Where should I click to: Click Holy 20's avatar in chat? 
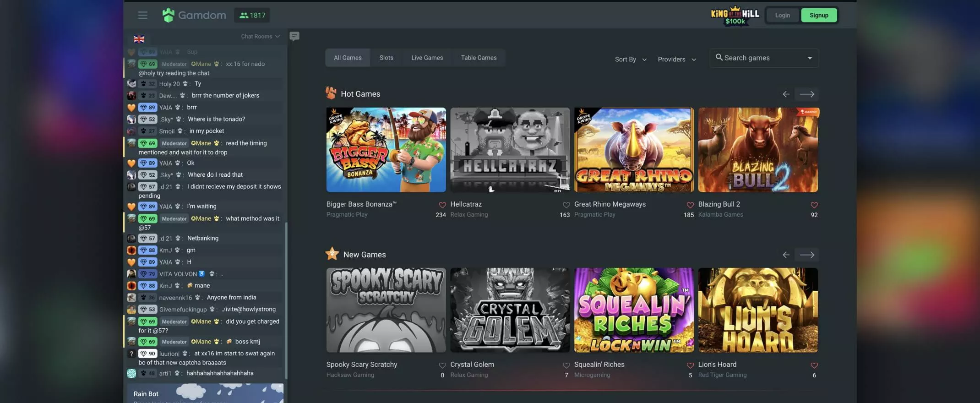click(131, 84)
